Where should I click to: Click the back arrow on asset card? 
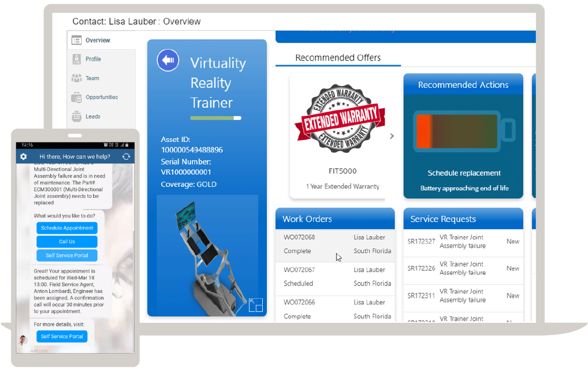click(x=167, y=60)
